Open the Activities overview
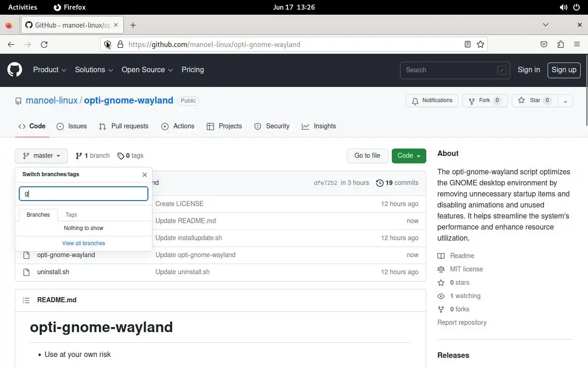 [x=23, y=7]
